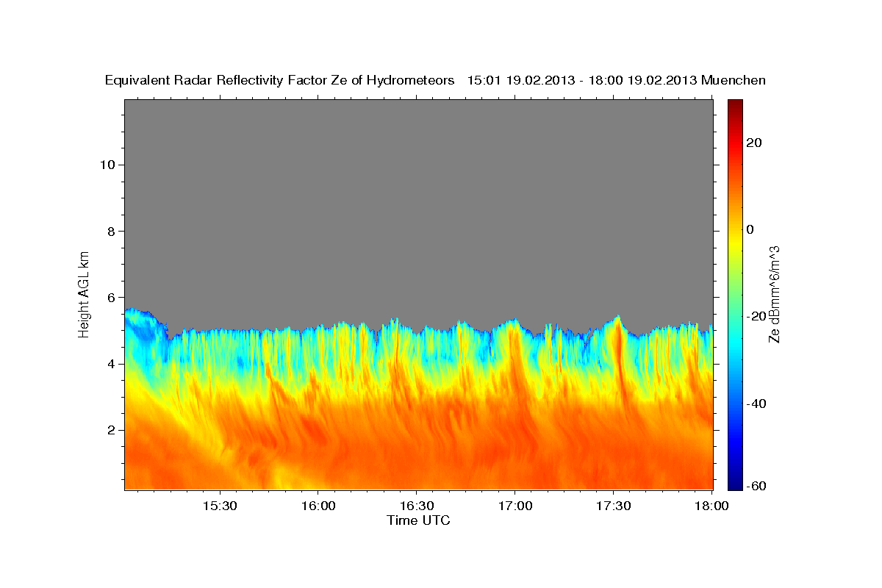Screen dimensions: 882x588
Task: Click the 17:30 time tick label
Action: point(613,506)
